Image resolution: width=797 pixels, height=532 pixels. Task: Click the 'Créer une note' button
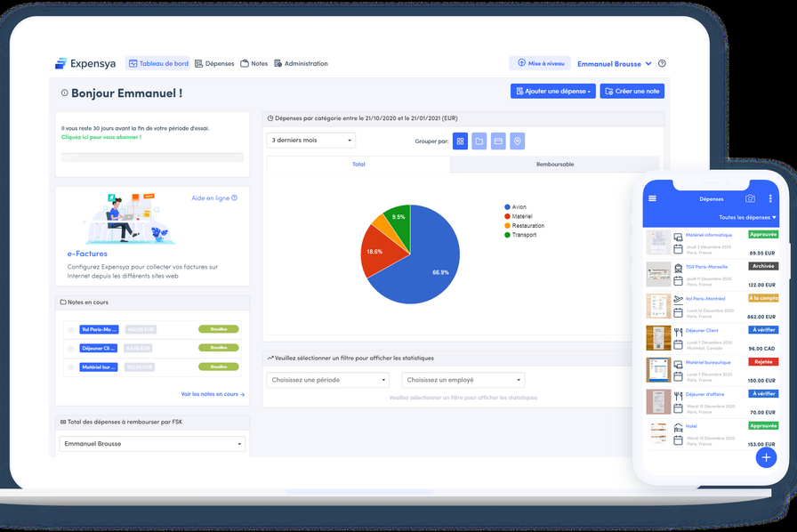pos(632,92)
